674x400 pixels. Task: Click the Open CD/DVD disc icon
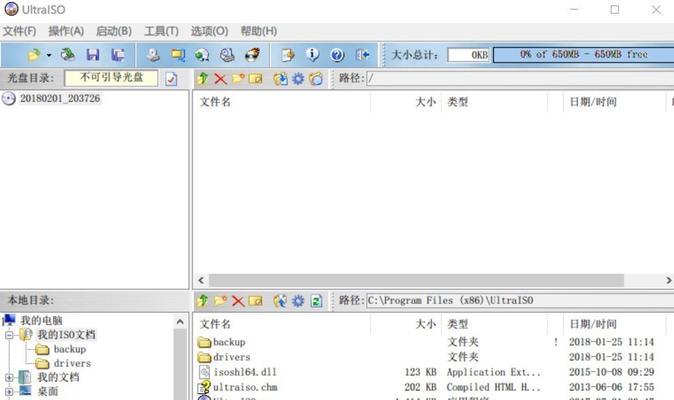click(67, 55)
